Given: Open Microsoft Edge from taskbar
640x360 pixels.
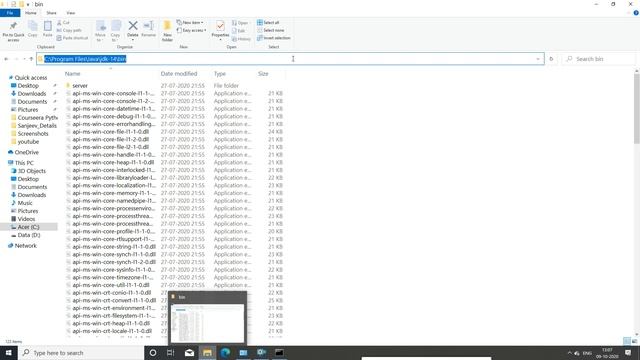Looking at the screenshot, I should click(225, 353).
